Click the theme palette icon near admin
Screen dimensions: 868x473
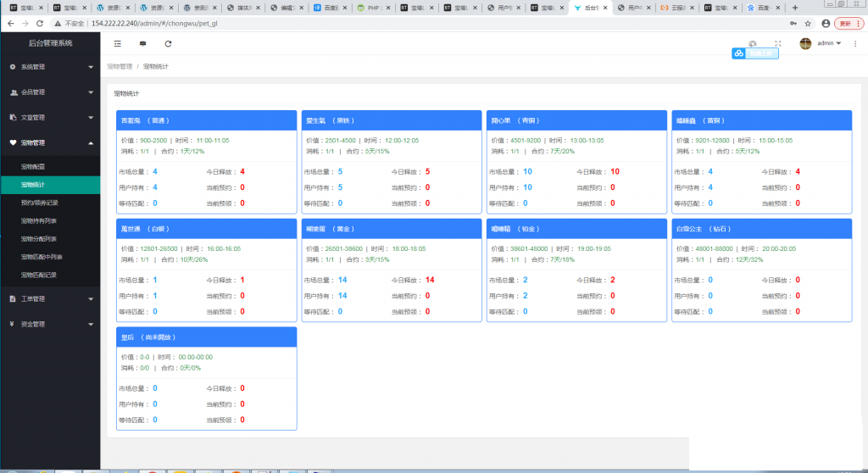coord(752,43)
